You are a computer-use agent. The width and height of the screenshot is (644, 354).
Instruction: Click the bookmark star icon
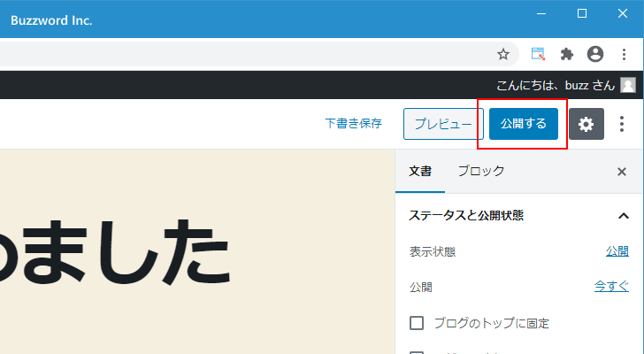click(x=503, y=54)
